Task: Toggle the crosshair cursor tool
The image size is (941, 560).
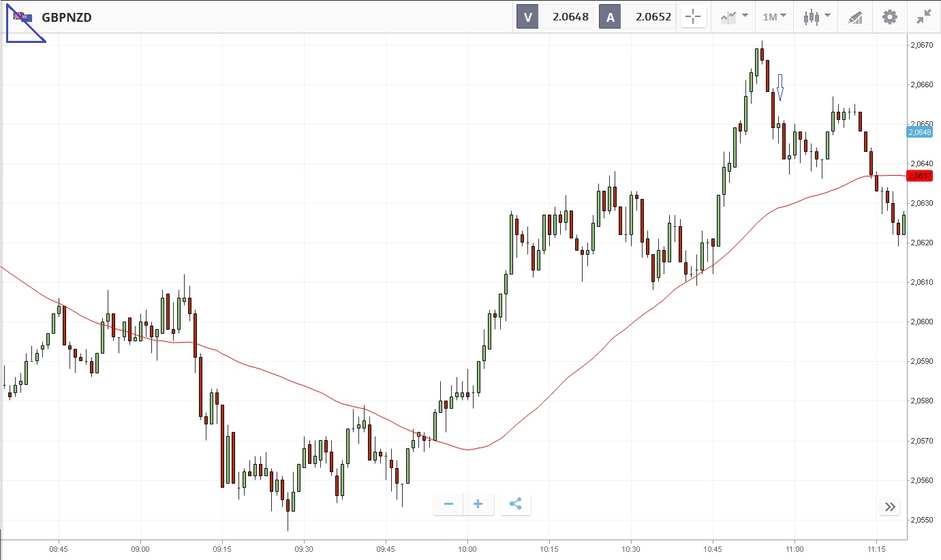Action: pyautogui.click(x=694, y=17)
